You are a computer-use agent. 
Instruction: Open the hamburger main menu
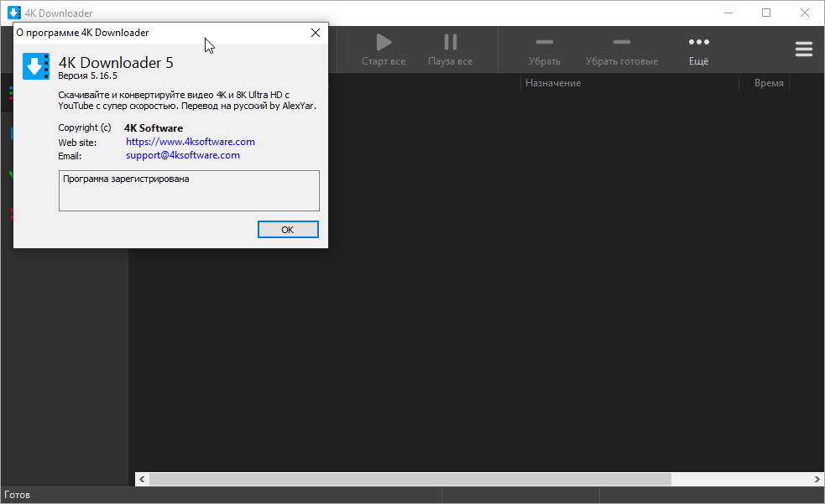[803, 49]
